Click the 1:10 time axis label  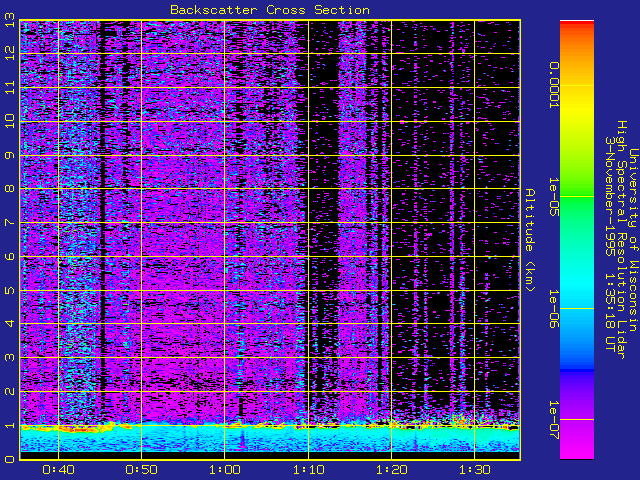click(x=308, y=470)
